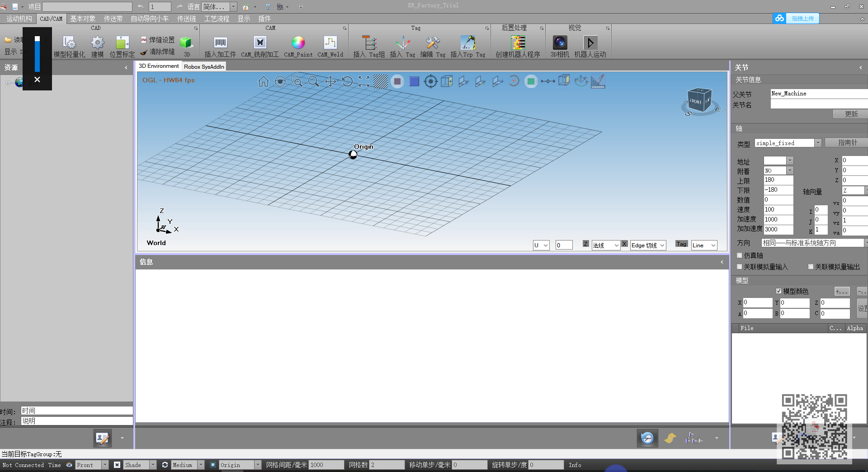Check the 关联模拟量输入 option
The height and width of the screenshot is (472, 868).
coord(740,267)
